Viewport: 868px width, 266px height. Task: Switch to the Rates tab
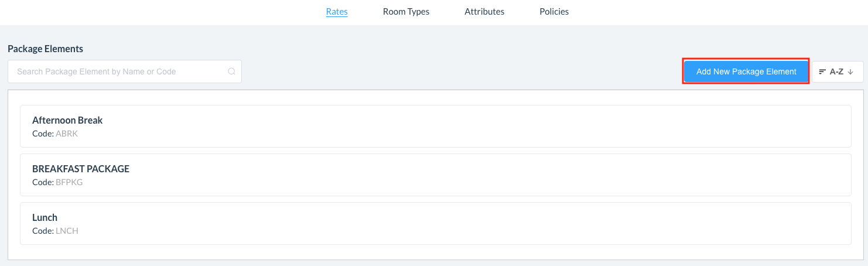tap(337, 12)
